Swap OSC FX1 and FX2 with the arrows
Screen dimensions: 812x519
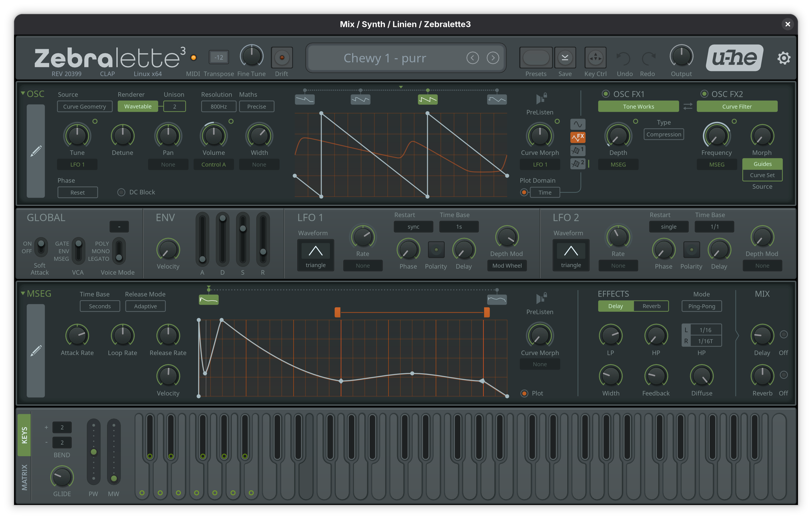(688, 106)
